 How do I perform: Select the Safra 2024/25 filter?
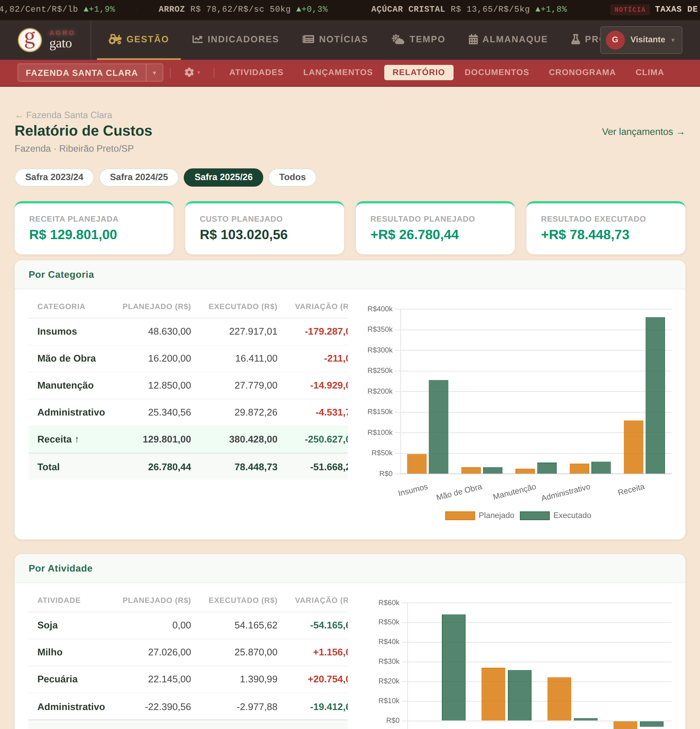pyautogui.click(x=139, y=177)
